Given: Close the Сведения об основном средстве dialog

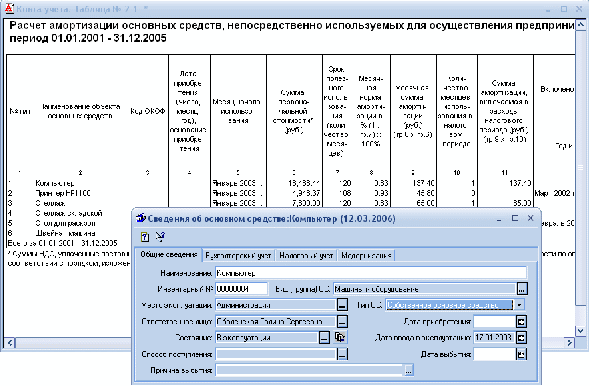Looking at the screenshot, I should point(531,219).
